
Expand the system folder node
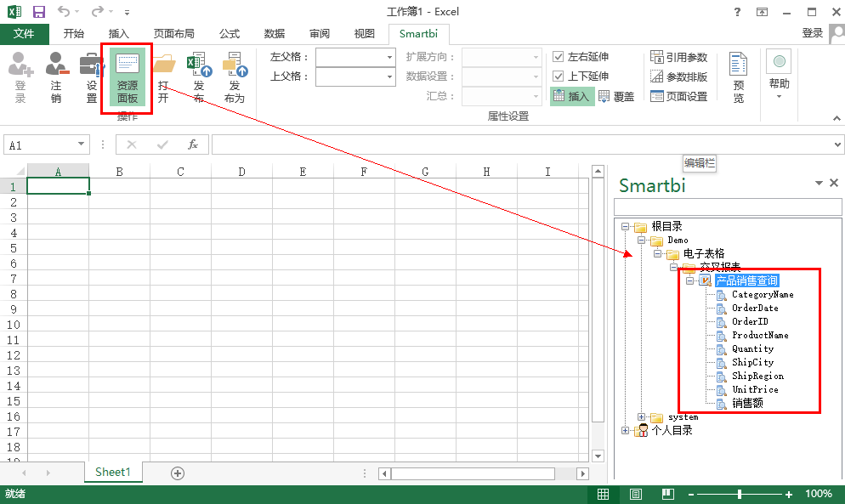coord(641,416)
